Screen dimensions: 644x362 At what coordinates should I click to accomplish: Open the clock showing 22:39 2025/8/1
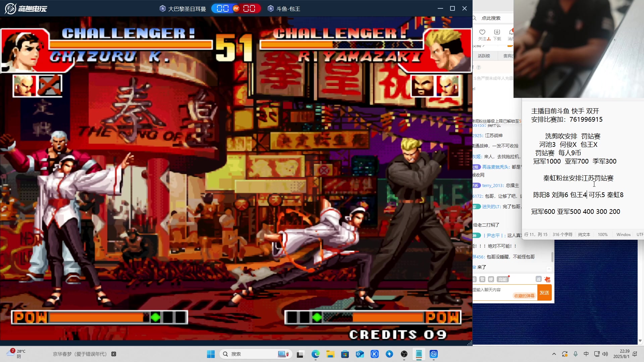click(621, 354)
